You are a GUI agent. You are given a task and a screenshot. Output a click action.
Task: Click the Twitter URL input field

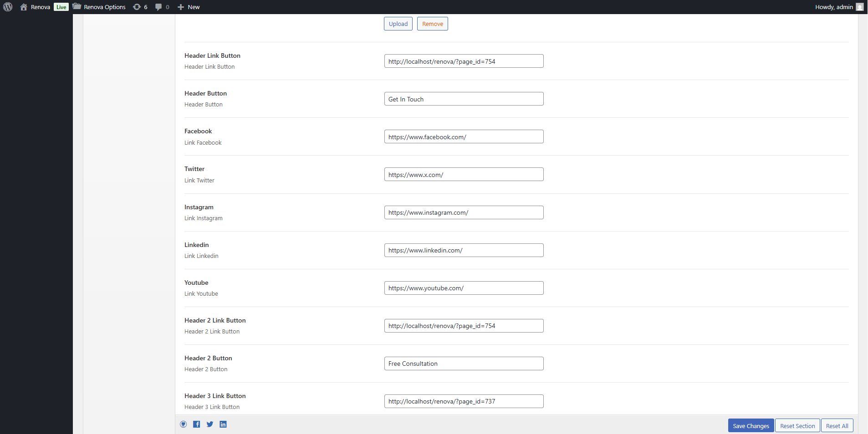click(x=464, y=175)
